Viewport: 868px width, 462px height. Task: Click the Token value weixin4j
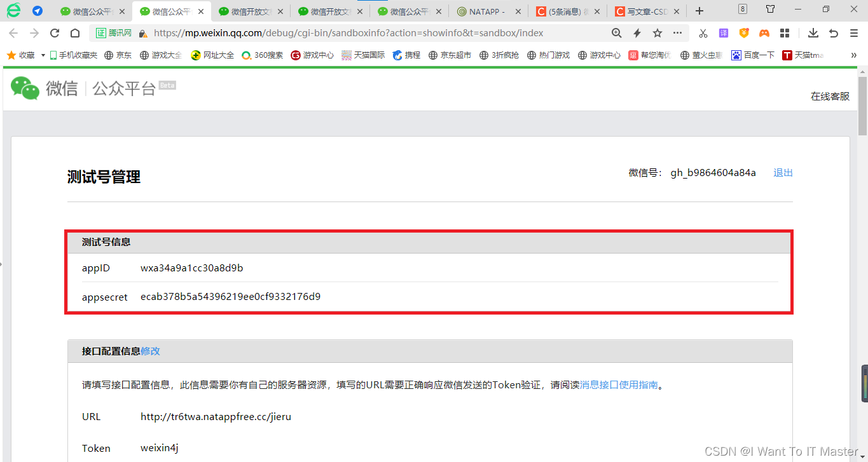(159, 448)
